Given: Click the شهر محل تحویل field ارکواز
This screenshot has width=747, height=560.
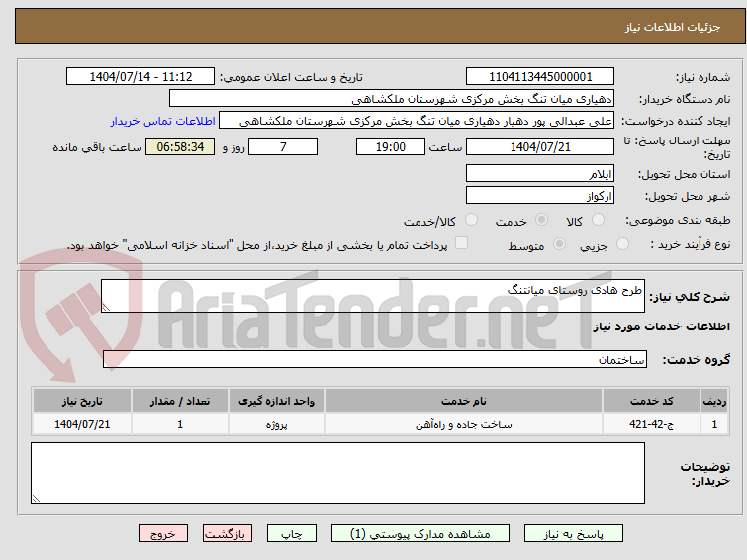Looking at the screenshot, I should (540, 195).
